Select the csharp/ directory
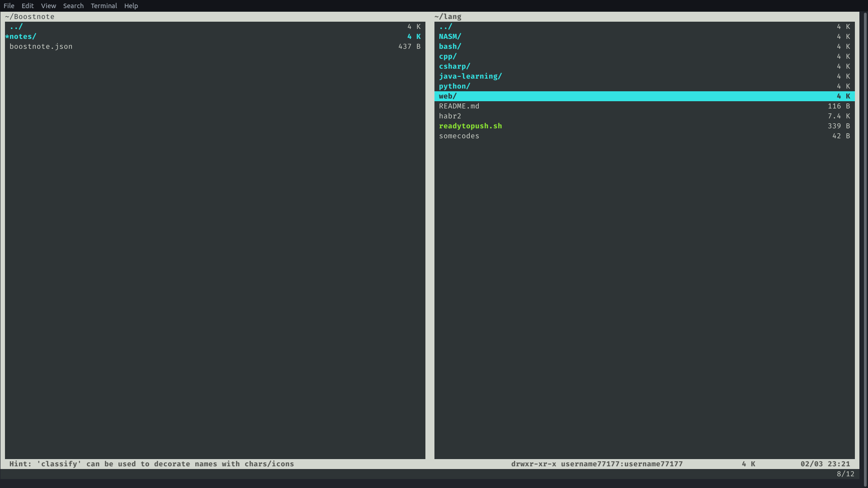 [454, 66]
